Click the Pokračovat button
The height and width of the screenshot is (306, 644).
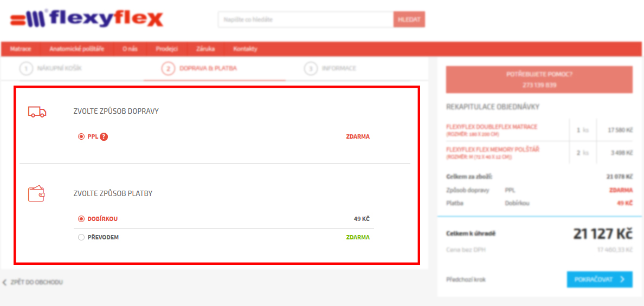click(x=600, y=279)
